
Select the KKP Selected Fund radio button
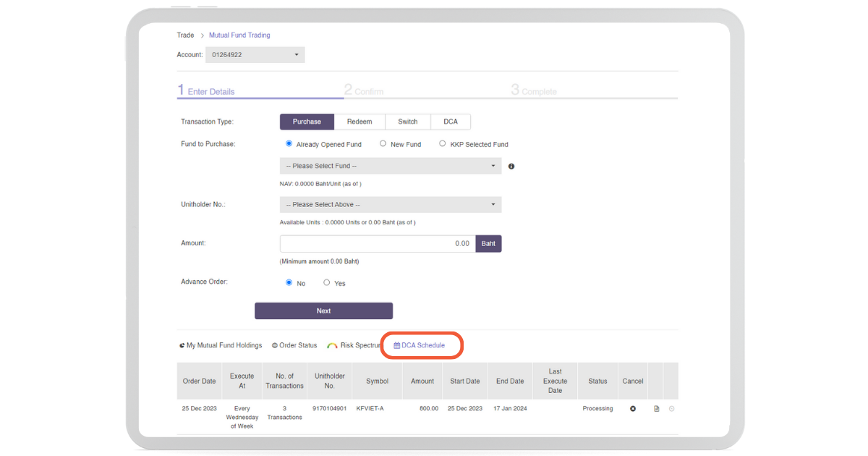click(443, 144)
